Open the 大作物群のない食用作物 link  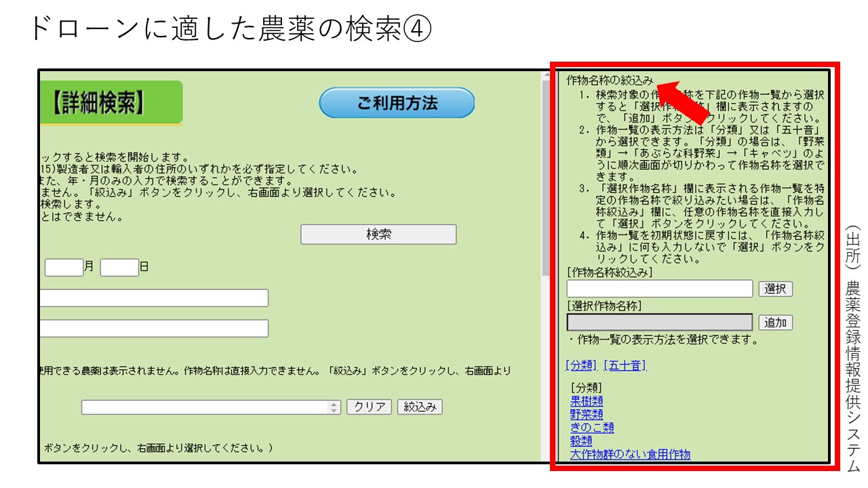pos(630,454)
